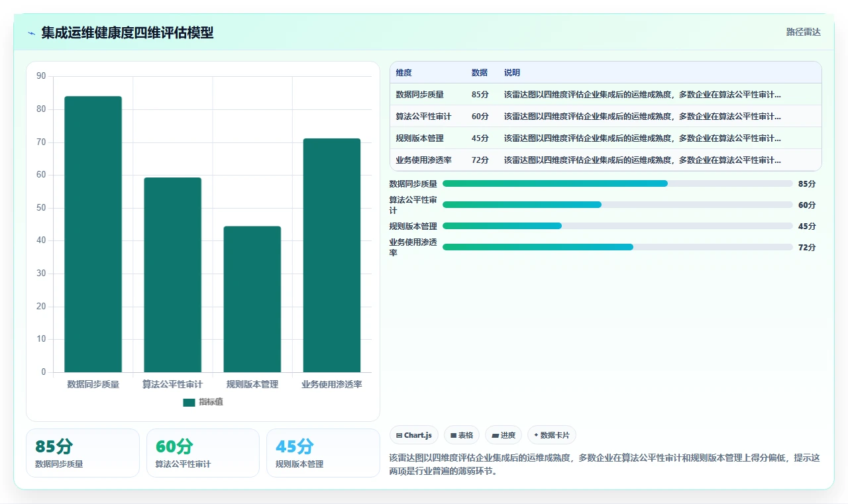This screenshot has width=848, height=504.
Task: Click the 算法公平性审计 progress bar
Action: tap(617, 205)
